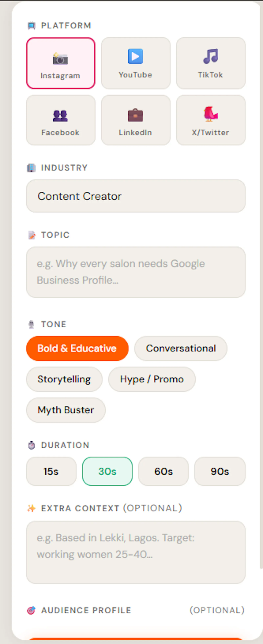The width and height of the screenshot is (263, 644).
Task: Expand the Audience Profile optional section
Action: tap(136, 610)
